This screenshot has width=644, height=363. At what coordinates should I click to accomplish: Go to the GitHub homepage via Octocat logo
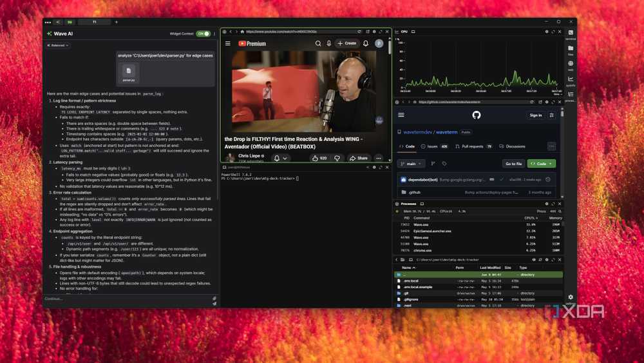point(477,115)
